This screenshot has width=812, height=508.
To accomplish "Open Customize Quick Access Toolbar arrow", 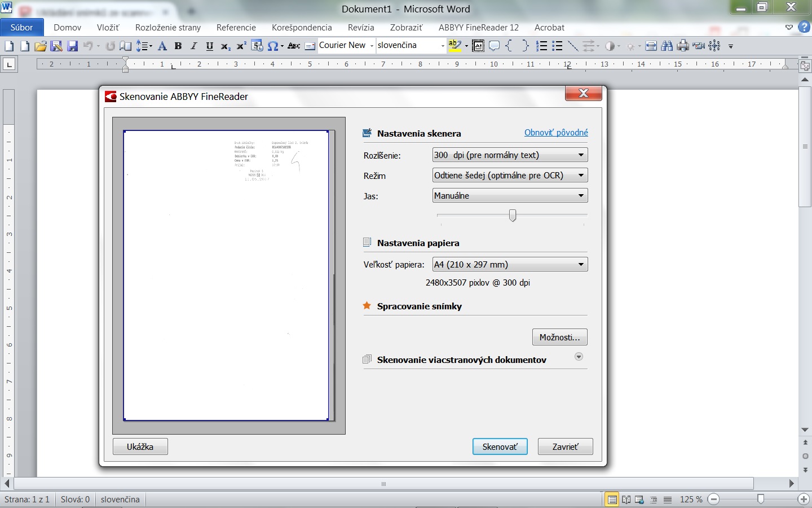I will pyautogui.click(x=731, y=46).
